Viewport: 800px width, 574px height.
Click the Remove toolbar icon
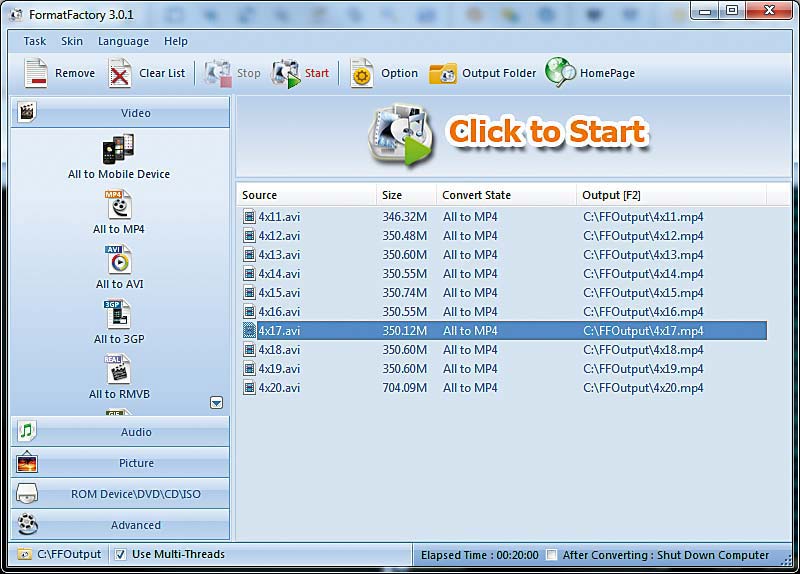click(36, 73)
